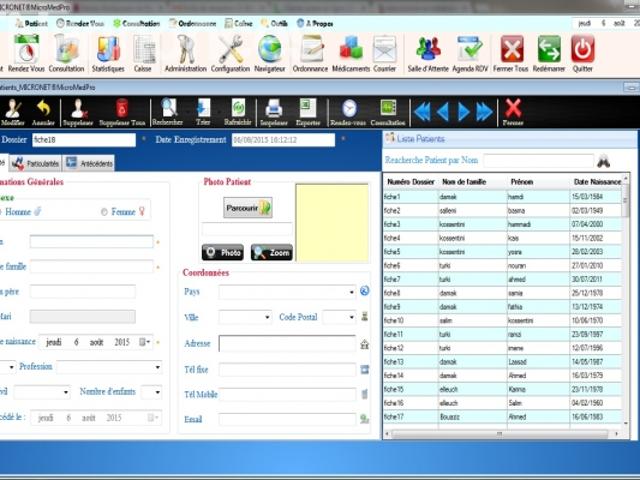
Task: Click the Tél fixe input field
Action: point(287,370)
